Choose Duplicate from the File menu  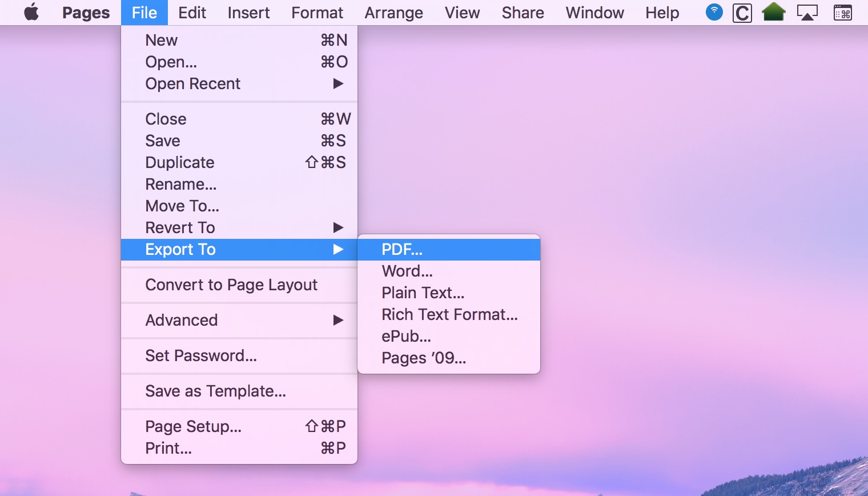point(239,162)
